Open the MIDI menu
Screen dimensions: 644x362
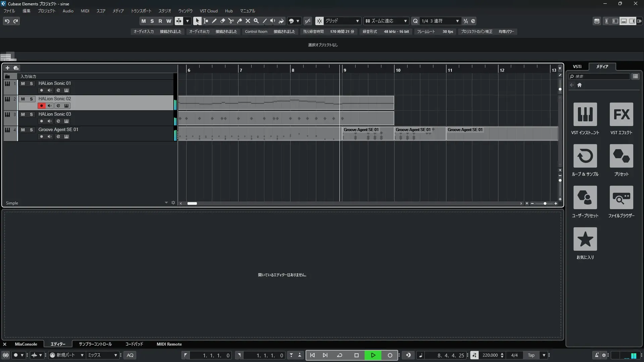pos(85,11)
